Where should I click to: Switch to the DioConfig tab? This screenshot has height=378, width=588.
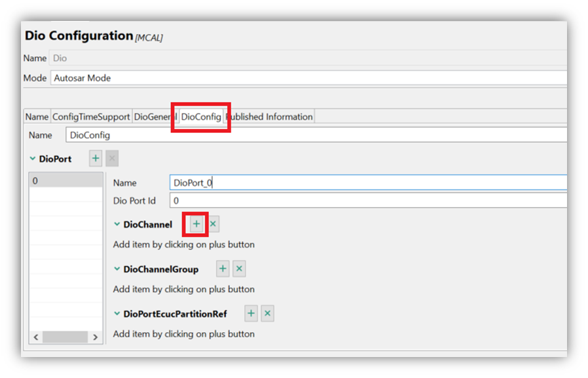tap(201, 117)
